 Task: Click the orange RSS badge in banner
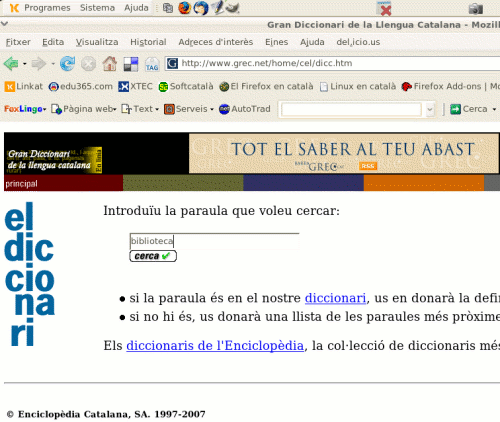click(x=368, y=166)
